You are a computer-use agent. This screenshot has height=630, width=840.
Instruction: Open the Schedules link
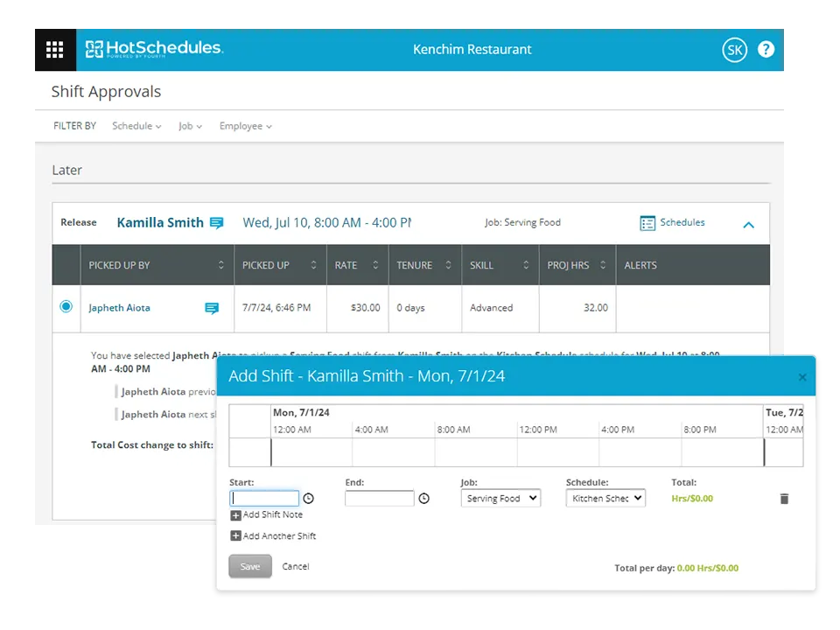(x=673, y=223)
